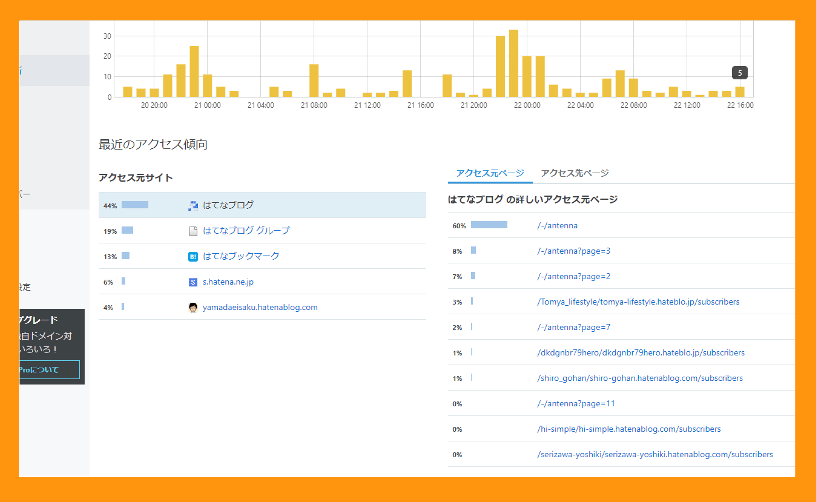
Task: Open yamadaeisaku.hatenablog.com link
Action: tap(260, 307)
